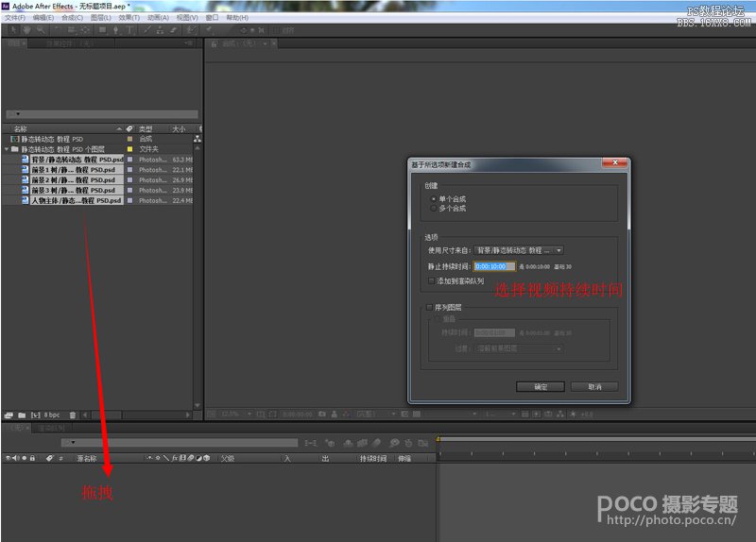Click project panel search field
This screenshot has width=756, height=542.
[x=102, y=114]
